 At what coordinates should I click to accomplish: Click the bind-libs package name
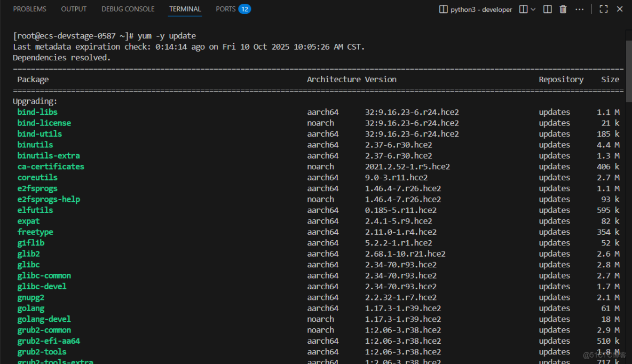pos(37,112)
